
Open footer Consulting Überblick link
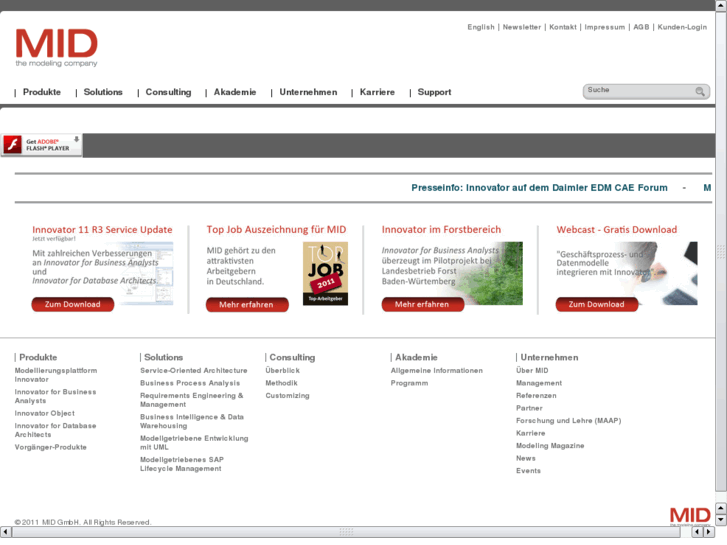coord(282,371)
